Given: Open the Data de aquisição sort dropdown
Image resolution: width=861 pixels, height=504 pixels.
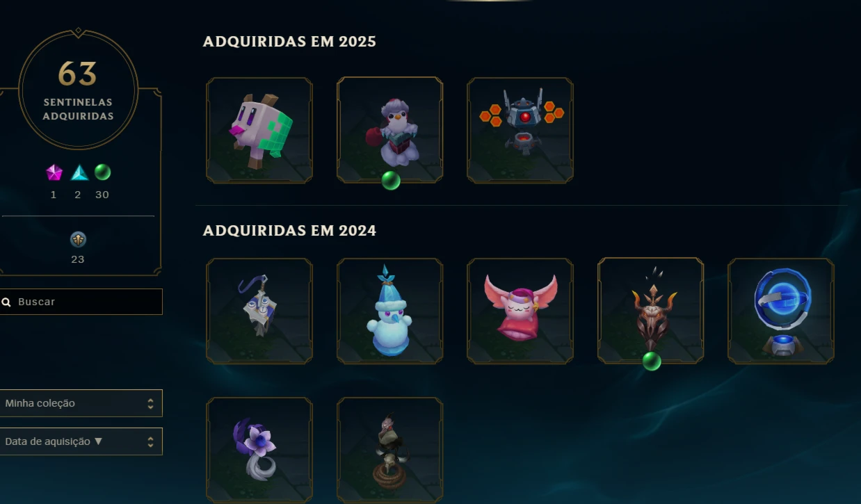Looking at the screenshot, I should [x=81, y=441].
